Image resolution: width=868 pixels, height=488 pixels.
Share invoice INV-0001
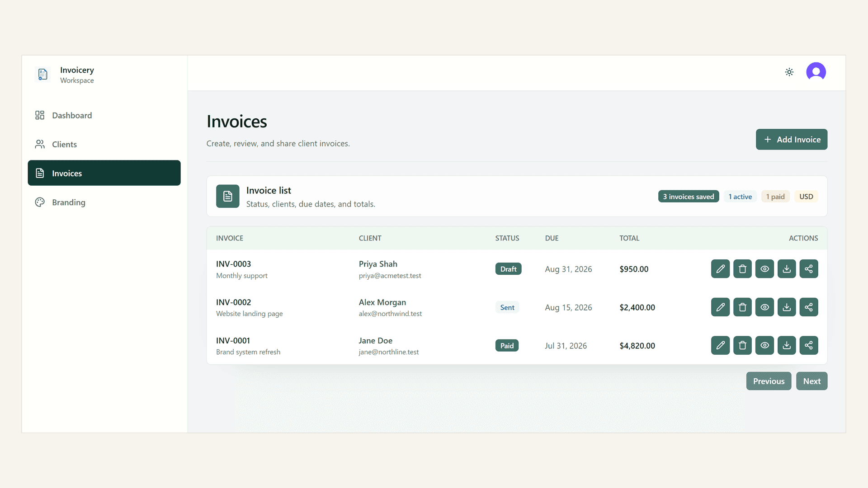tap(809, 346)
